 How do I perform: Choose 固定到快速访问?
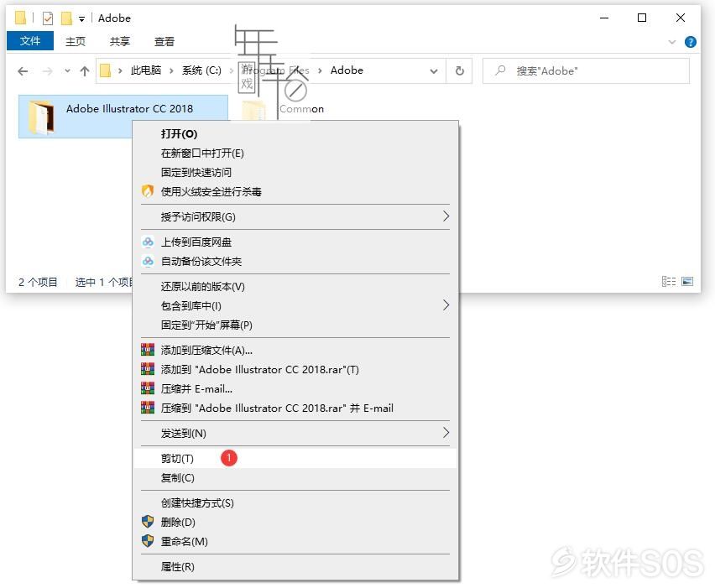tap(295, 172)
